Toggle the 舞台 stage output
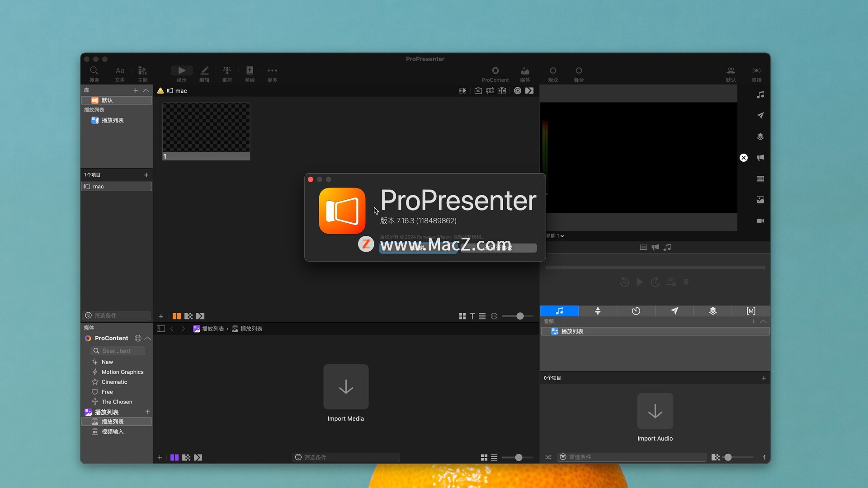Image resolution: width=868 pixels, height=488 pixels. click(579, 74)
